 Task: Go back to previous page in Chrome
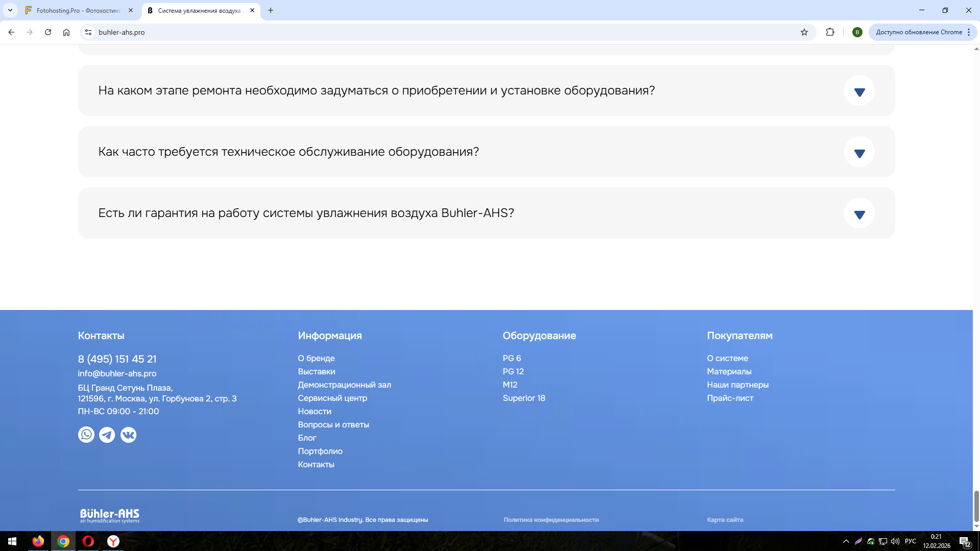click(x=11, y=32)
